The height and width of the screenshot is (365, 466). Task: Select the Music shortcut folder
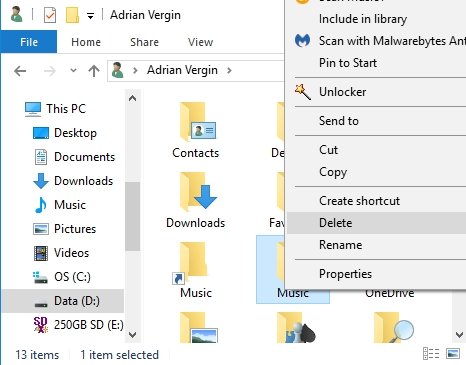(196, 271)
